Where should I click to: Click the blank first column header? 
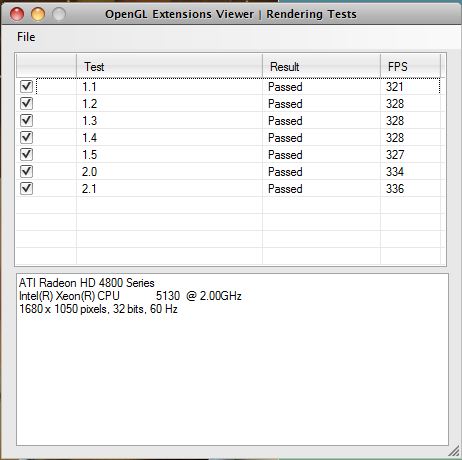click(x=46, y=66)
